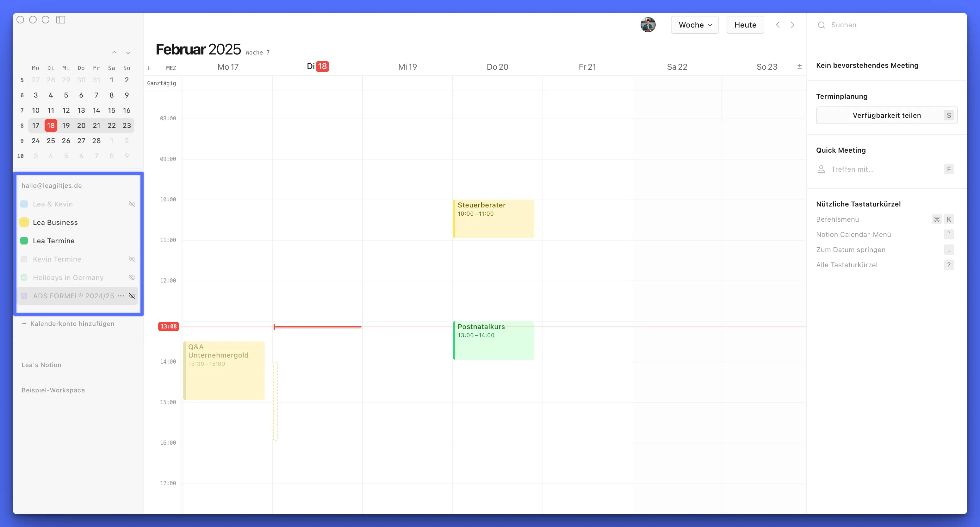Image resolution: width=980 pixels, height=527 pixels.
Task: Show Holidays in Germany calendar
Action: [132, 277]
